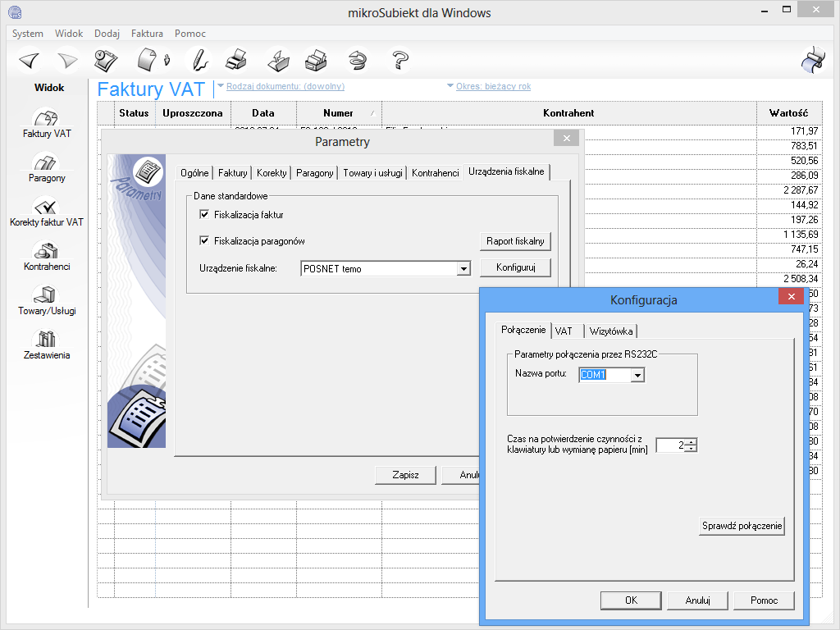Screen dimensions: 840x630
Task: Switch to the Wizytówka tab
Action: 611,331
